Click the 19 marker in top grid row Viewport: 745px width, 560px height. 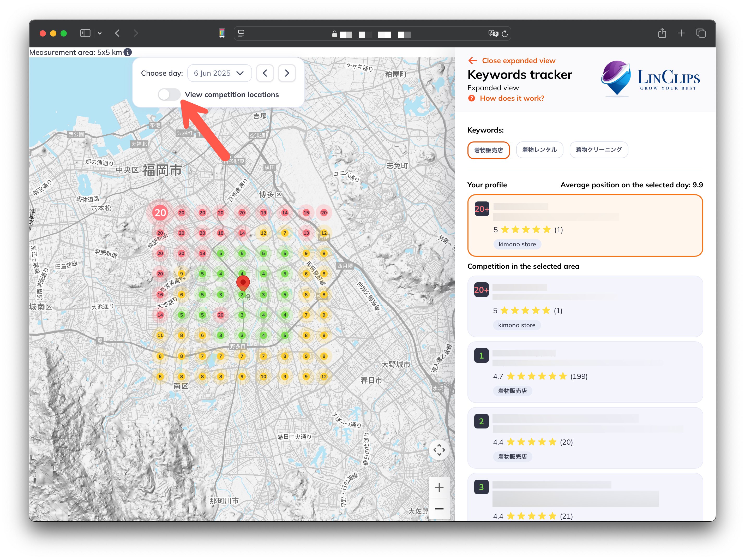point(263,213)
